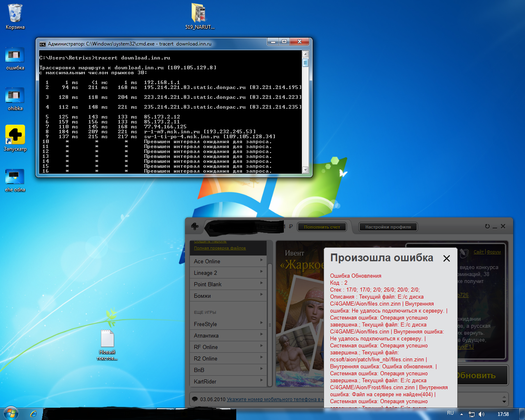Click the cmd window scroll down arrow
Screen dimensions: 525x420
305,170
